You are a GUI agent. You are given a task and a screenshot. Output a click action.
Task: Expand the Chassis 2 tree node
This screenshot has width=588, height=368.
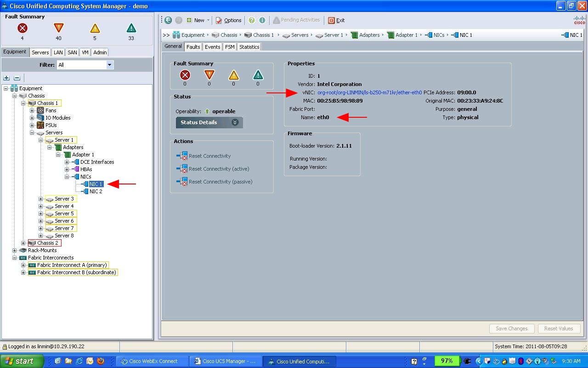pos(23,243)
